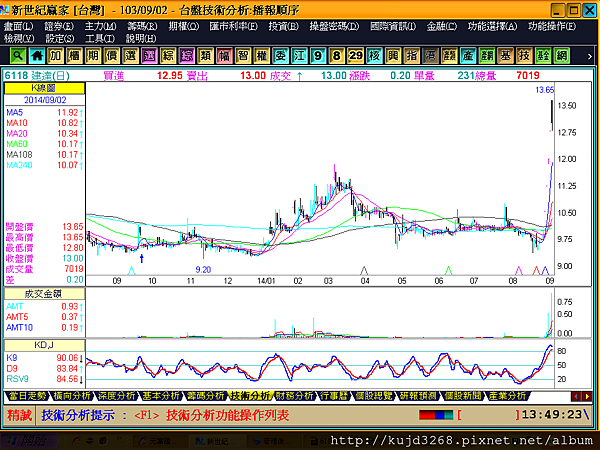Click the yellow K線圖 panel header
This screenshot has width=600, height=450.
coord(44,88)
